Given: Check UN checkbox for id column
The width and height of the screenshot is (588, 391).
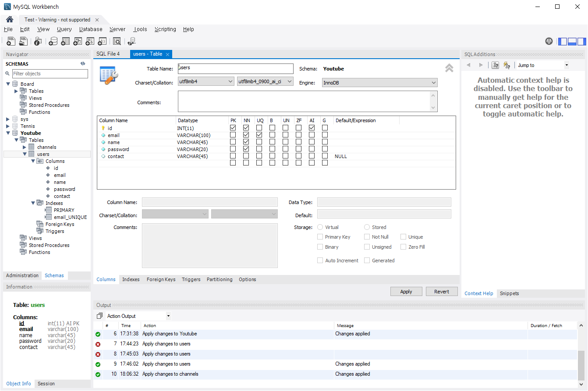Looking at the screenshot, I should [x=285, y=128].
